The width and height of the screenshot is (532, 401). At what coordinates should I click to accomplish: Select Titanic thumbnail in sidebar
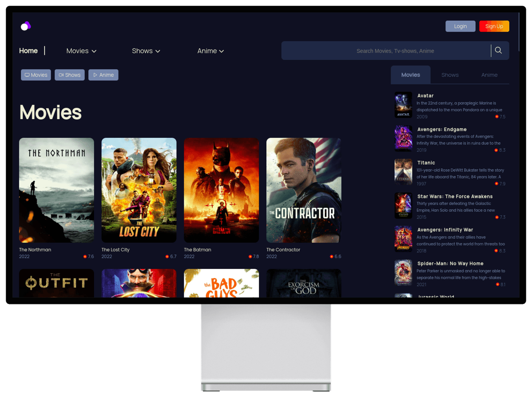403,172
